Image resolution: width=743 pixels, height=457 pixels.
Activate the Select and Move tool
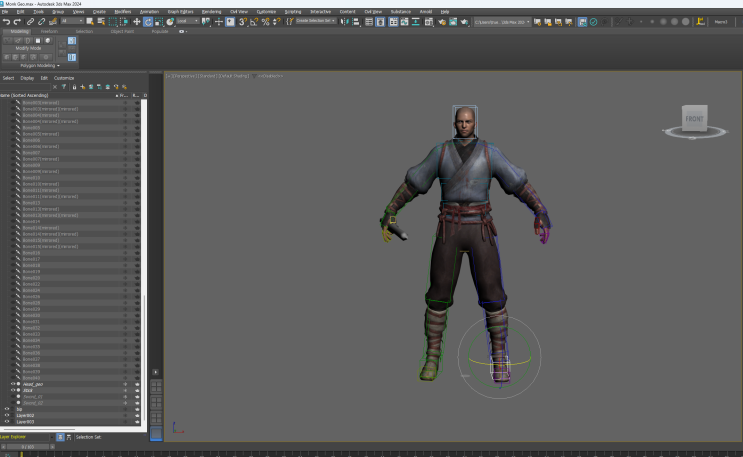(x=136, y=22)
